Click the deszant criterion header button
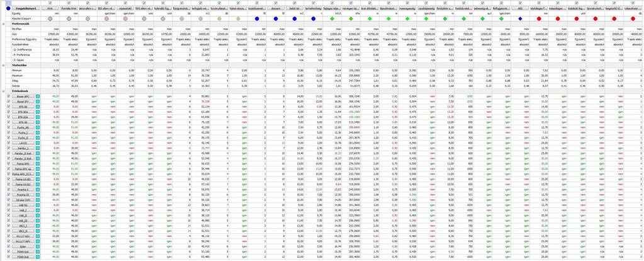Screen dimensions: 644x261 (x=276, y=8)
